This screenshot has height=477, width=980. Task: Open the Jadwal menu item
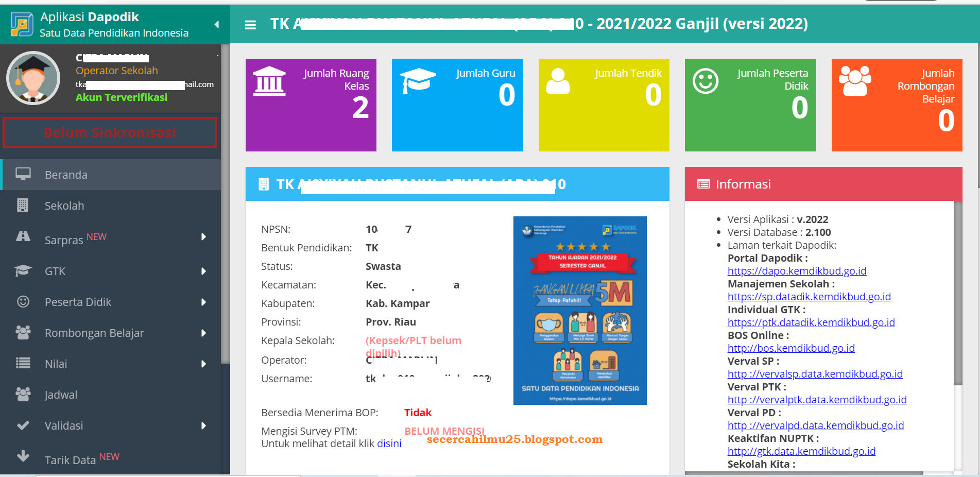[111, 395]
